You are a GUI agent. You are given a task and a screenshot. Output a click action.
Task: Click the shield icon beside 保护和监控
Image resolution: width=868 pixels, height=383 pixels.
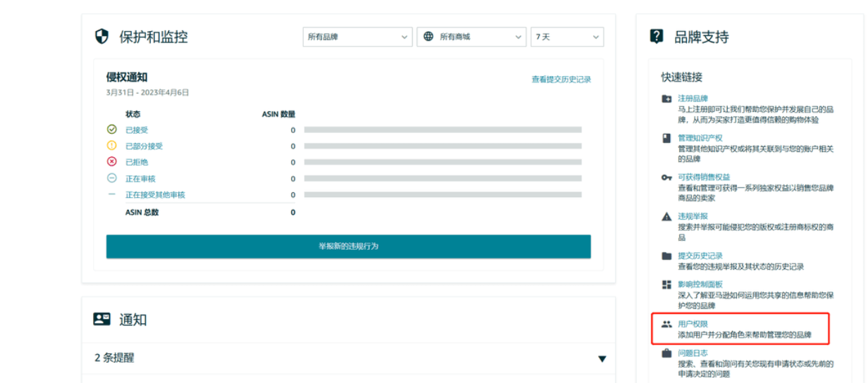tap(102, 37)
